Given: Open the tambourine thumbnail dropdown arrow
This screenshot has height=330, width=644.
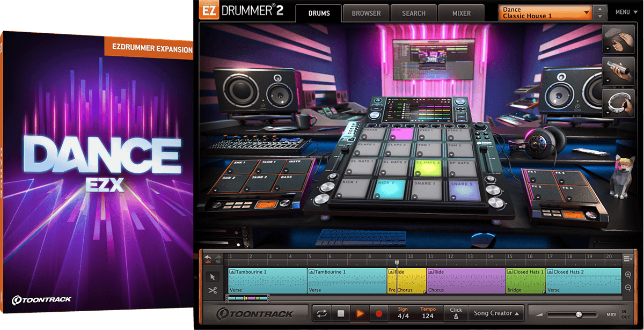Looking at the screenshot, I should coord(607,113).
